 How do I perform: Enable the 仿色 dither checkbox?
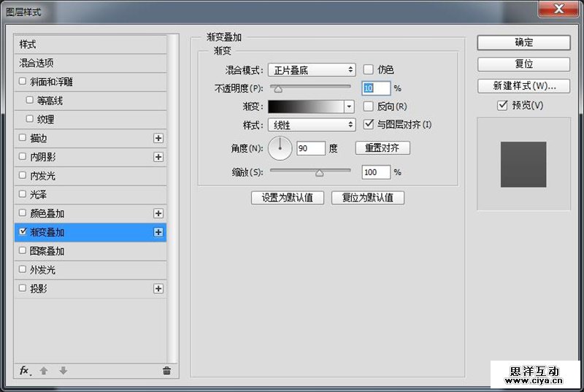[369, 69]
